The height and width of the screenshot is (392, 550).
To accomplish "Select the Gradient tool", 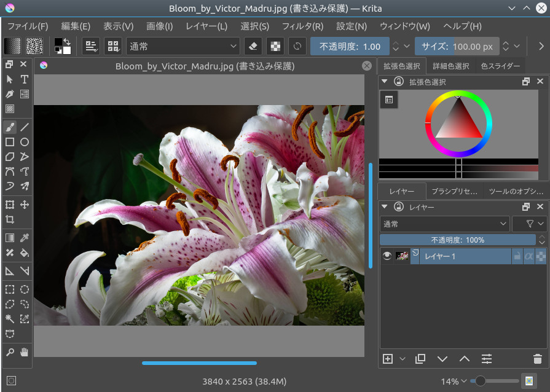I will click(9, 237).
